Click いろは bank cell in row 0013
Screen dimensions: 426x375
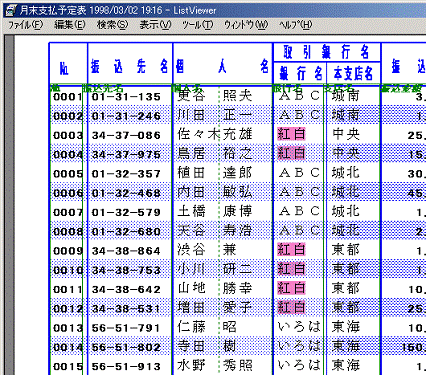(x=299, y=327)
